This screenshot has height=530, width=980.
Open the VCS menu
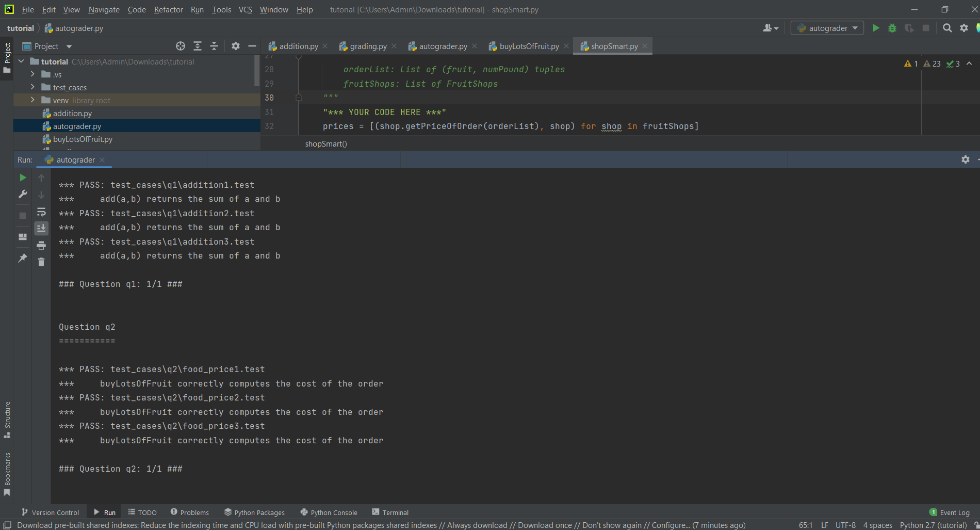(x=245, y=9)
